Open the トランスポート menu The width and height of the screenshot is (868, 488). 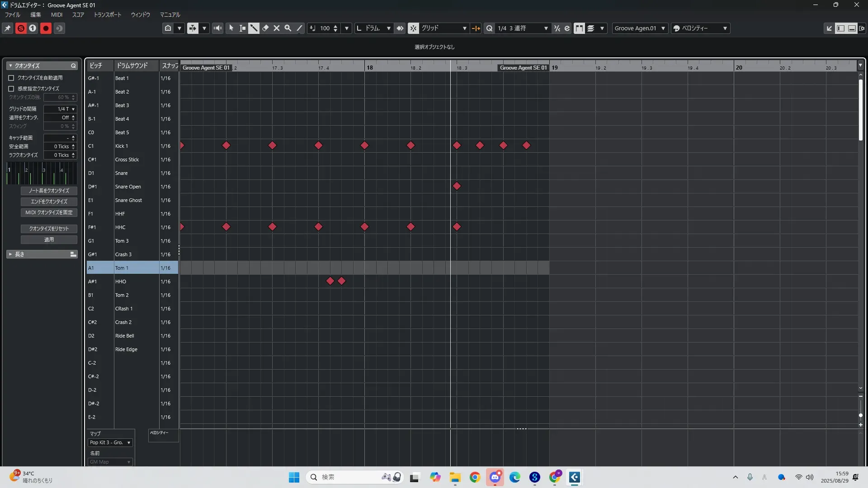[107, 14]
